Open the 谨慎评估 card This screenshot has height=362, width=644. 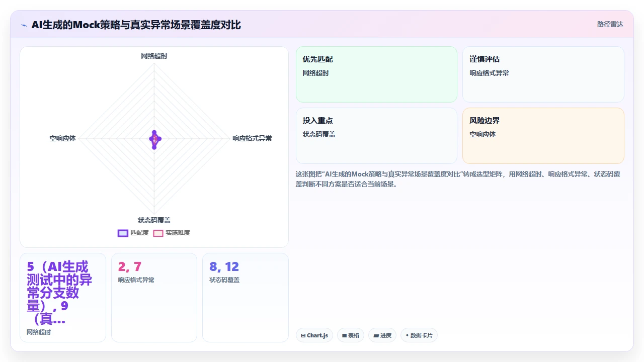(x=543, y=74)
